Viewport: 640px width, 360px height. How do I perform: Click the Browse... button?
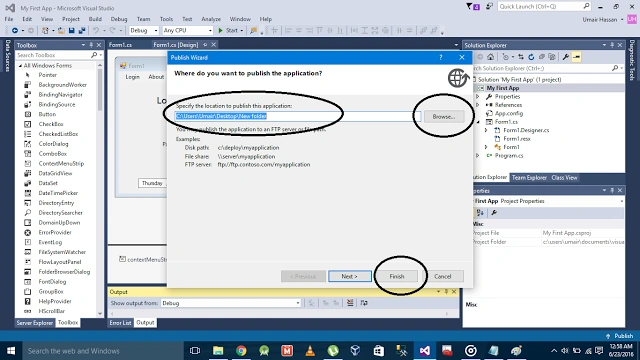(444, 117)
